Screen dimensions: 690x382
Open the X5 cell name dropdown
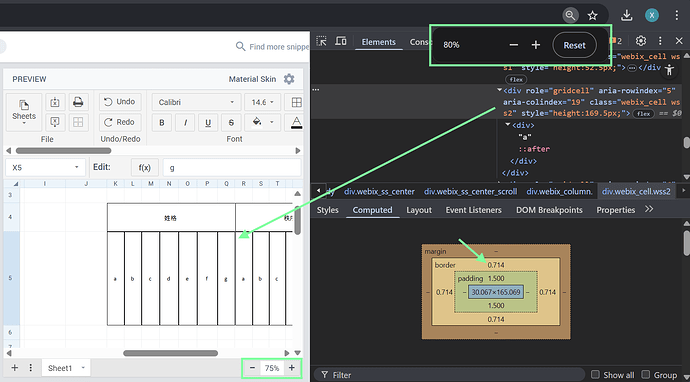point(45,167)
